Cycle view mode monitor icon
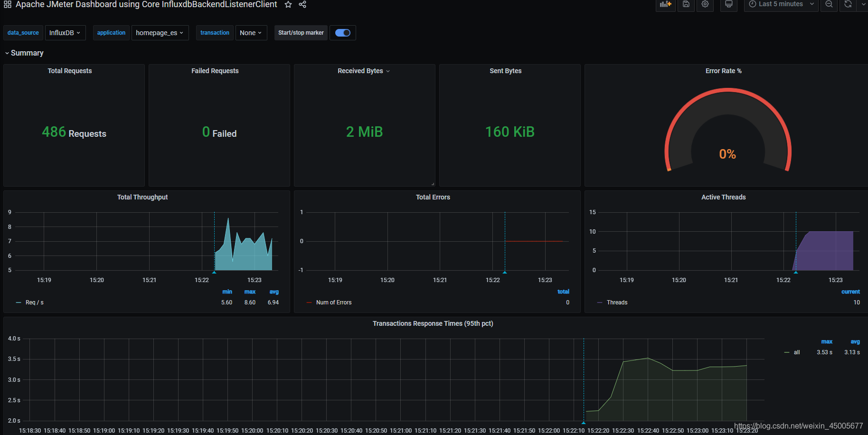Screen dimensions: 868x435 click(x=729, y=4)
